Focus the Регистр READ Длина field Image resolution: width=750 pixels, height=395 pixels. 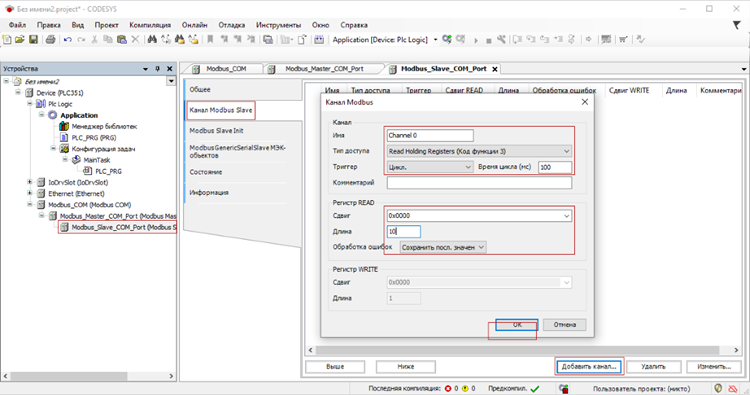click(404, 231)
